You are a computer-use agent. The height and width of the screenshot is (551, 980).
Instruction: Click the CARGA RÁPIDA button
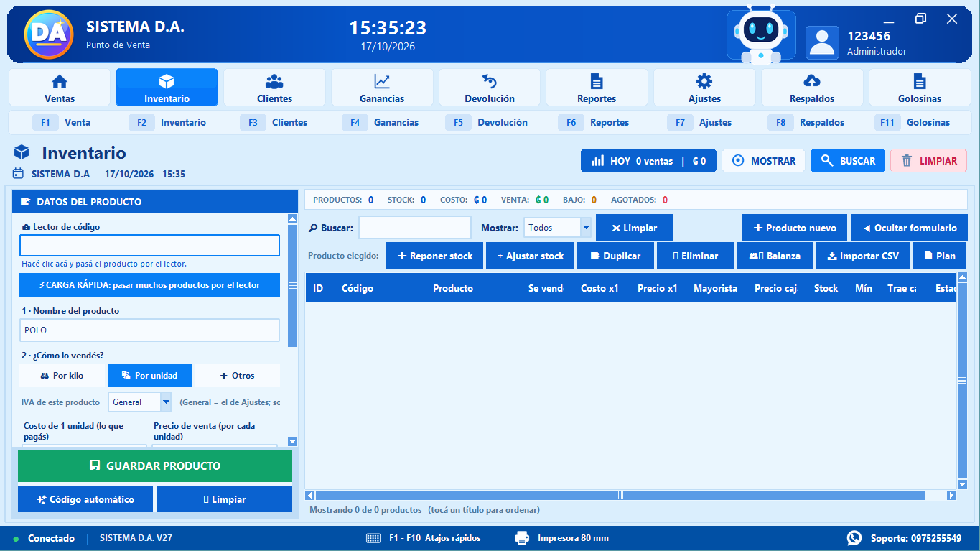click(149, 285)
